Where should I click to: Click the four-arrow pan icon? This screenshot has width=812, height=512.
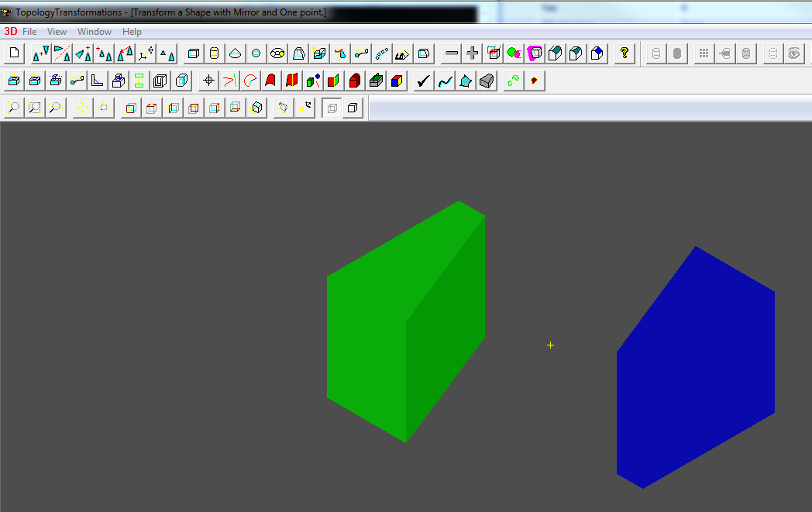tap(82, 108)
